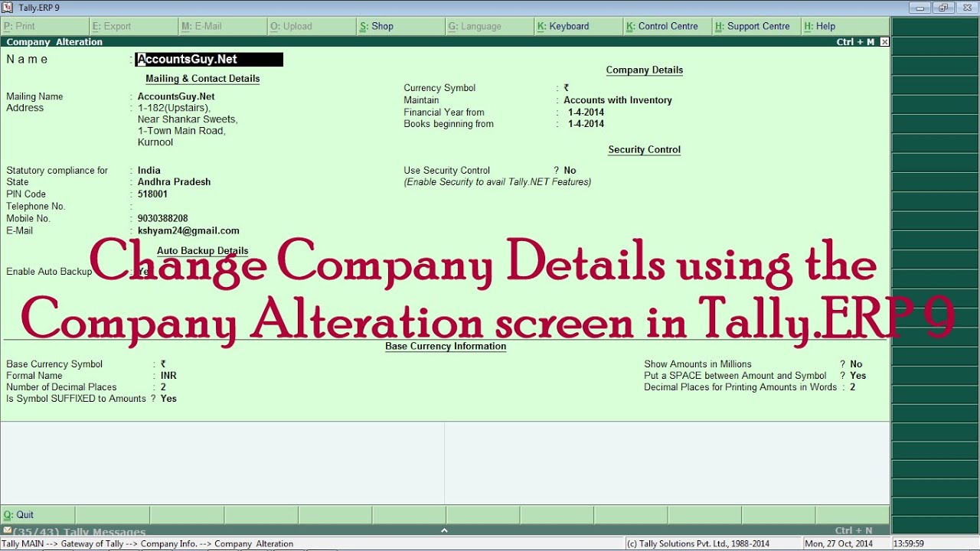The image size is (980, 551).
Task: Open the Help toolbar button
Action: tap(845, 26)
